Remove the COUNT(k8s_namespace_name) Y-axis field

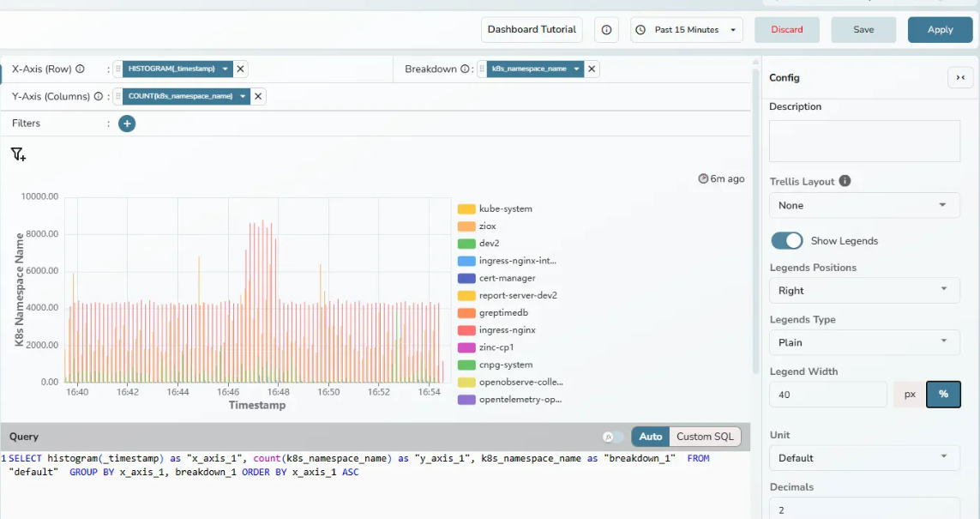click(258, 96)
